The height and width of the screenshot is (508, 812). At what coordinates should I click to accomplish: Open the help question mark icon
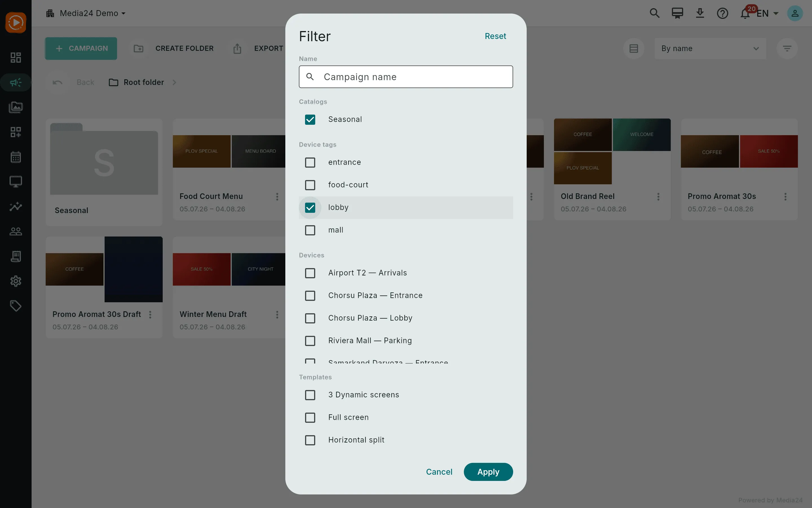pyautogui.click(x=722, y=13)
